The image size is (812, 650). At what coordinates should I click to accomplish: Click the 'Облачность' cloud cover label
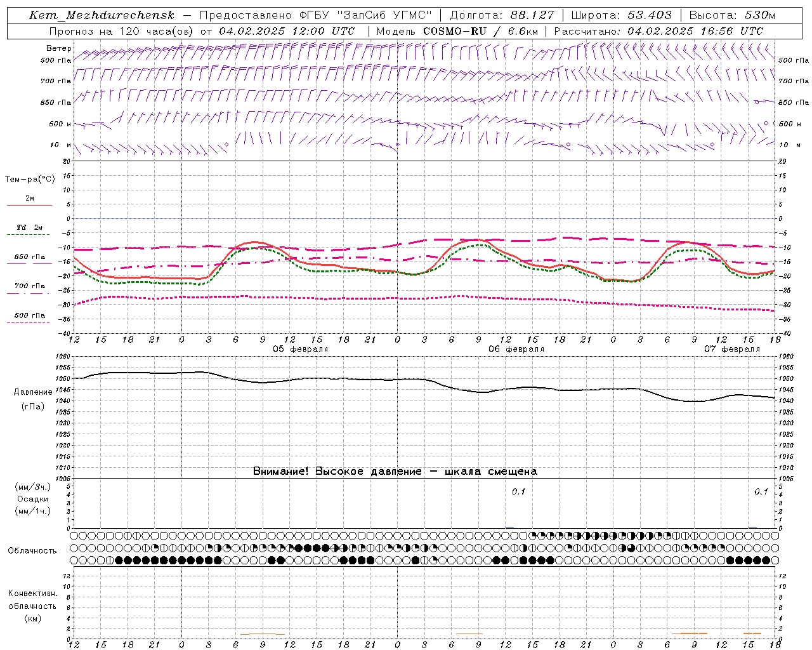[x=32, y=551]
